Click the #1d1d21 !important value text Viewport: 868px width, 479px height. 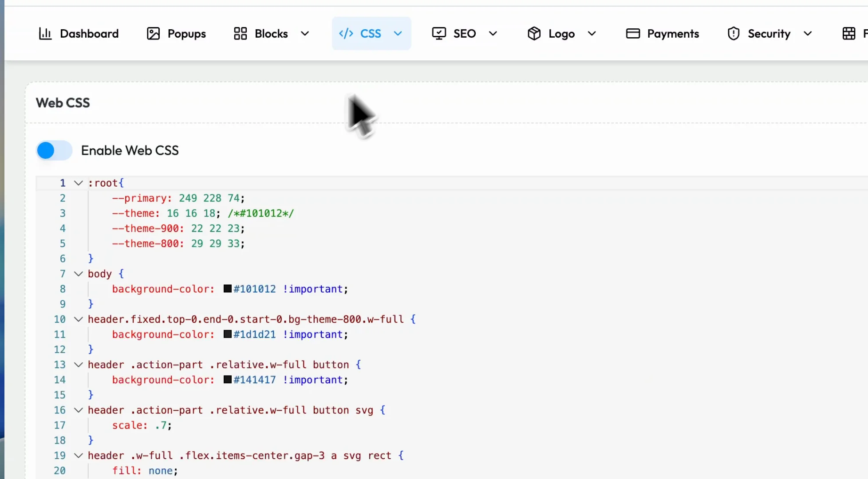pyautogui.click(x=291, y=334)
